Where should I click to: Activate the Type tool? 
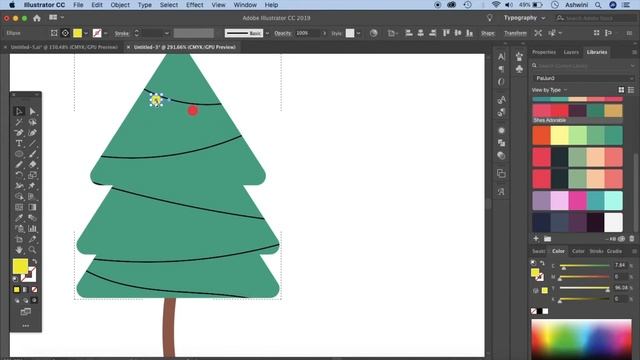click(x=19, y=143)
